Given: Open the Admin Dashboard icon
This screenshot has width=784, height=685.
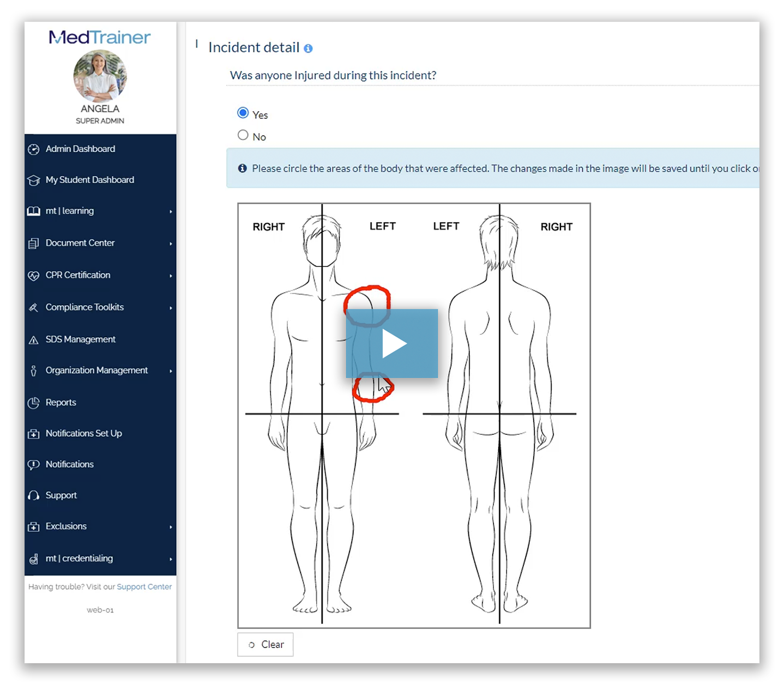Looking at the screenshot, I should click(x=34, y=148).
